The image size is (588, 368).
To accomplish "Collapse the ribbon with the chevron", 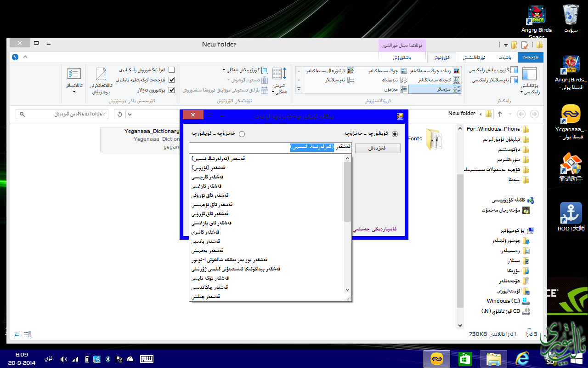I will [x=25, y=57].
